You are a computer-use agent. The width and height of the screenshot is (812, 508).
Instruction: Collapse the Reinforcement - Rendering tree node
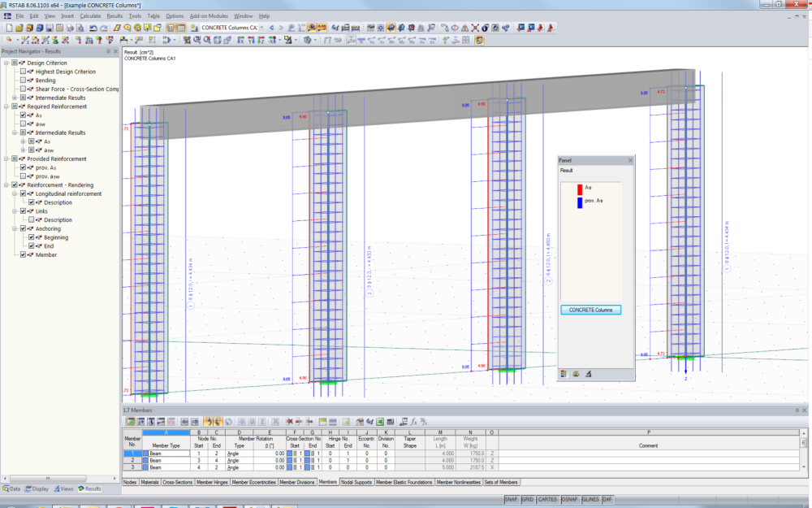6,185
